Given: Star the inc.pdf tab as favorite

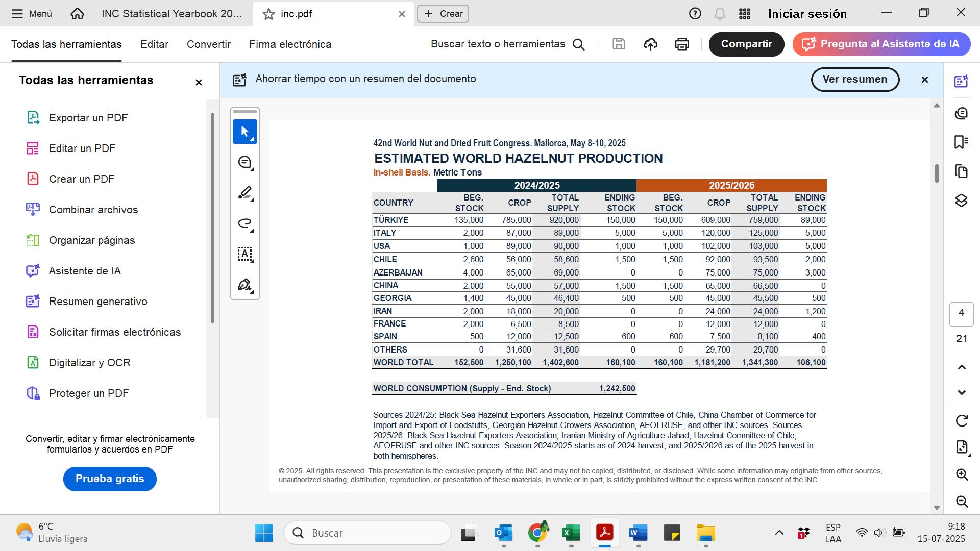Looking at the screenshot, I should coord(268,14).
